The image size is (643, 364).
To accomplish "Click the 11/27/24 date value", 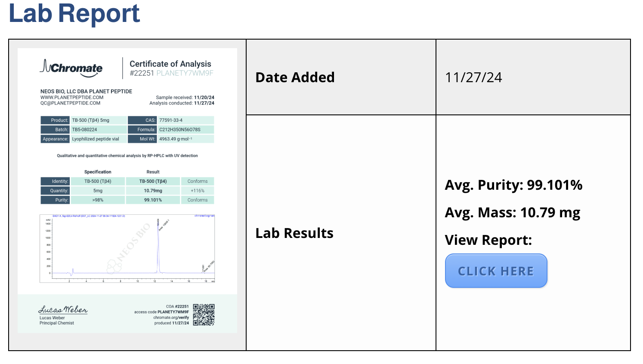I will point(473,77).
